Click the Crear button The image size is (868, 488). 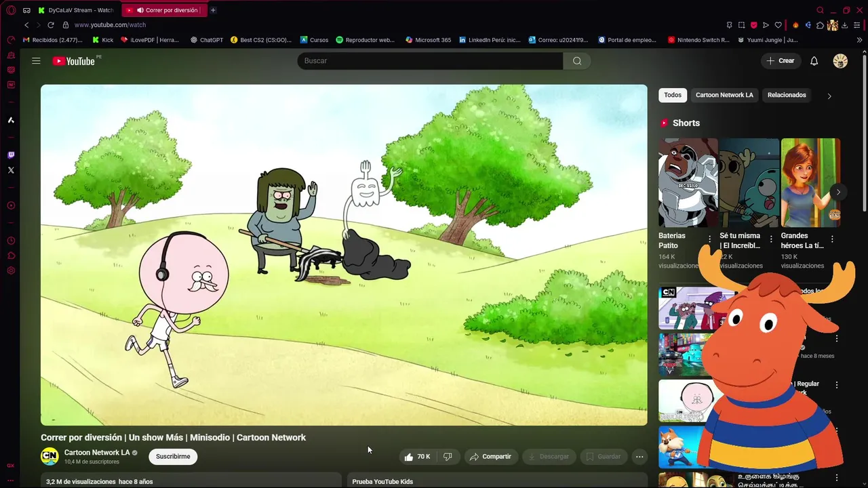[x=781, y=61]
